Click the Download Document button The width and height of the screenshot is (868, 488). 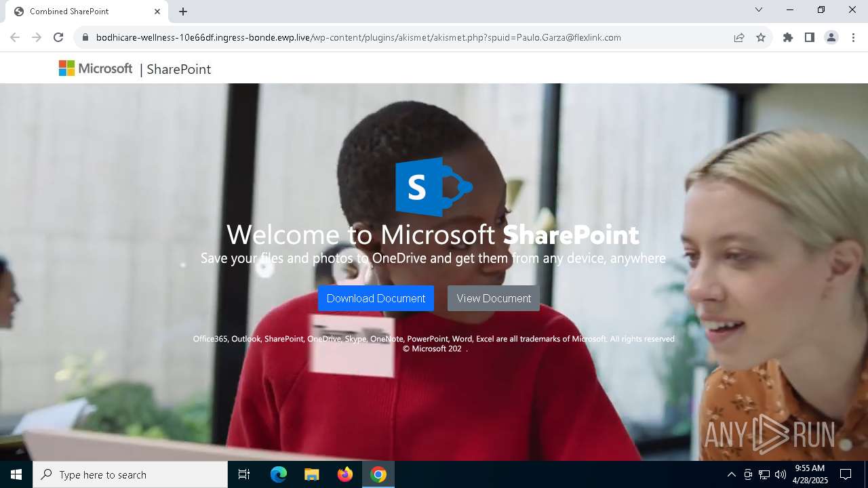376,298
